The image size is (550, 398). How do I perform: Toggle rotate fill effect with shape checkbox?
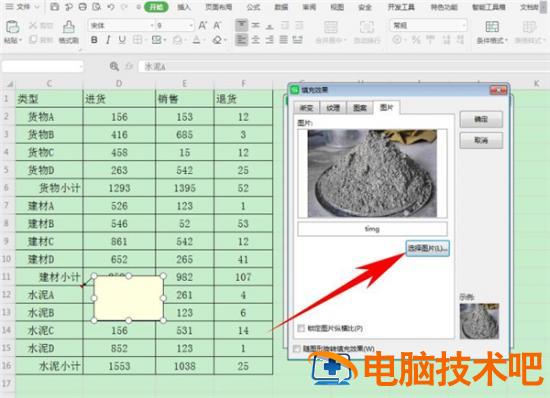coord(296,349)
